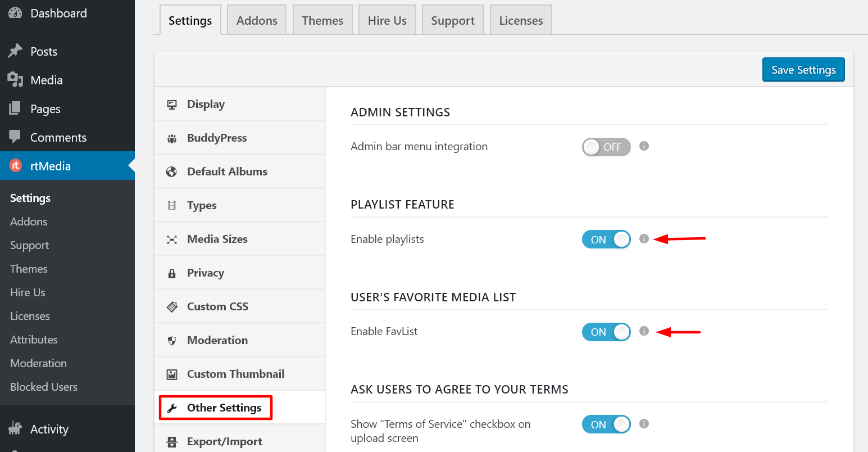This screenshot has height=452, width=868.
Task: Open the Dashboard menu item
Action: [58, 13]
